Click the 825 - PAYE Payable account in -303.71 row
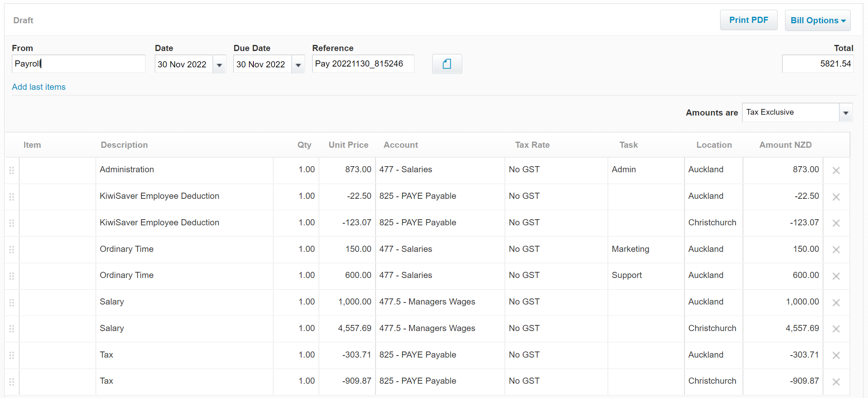 tap(440, 355)
